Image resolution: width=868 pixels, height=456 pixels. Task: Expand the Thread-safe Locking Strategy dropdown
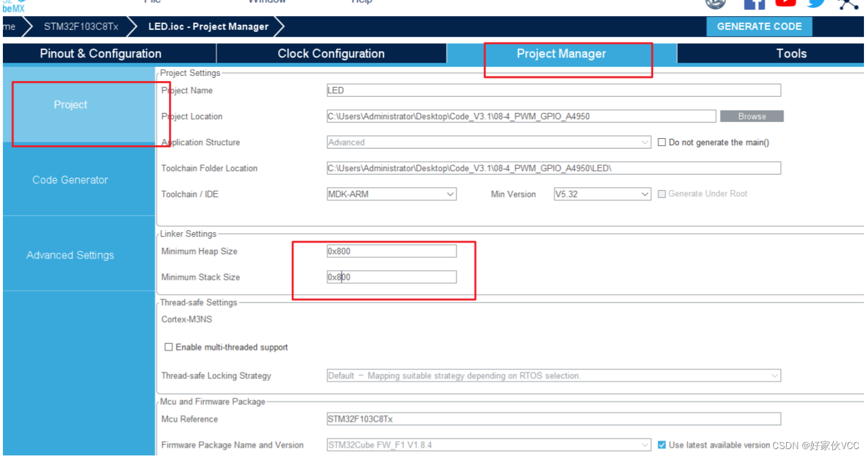[553, 376]
